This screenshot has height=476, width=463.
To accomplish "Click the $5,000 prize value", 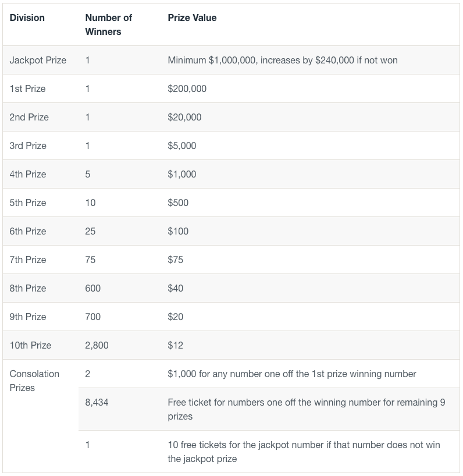I will (181, 145).
